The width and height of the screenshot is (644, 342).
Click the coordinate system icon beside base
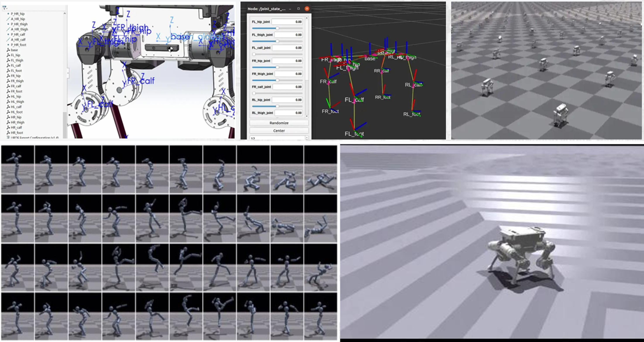click(8, 50)
